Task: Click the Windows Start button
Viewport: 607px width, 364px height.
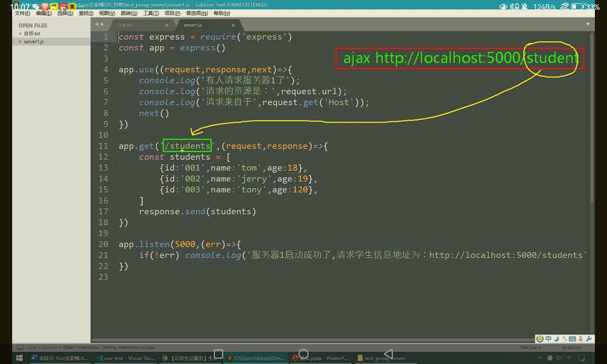Action: pos(19,358)
